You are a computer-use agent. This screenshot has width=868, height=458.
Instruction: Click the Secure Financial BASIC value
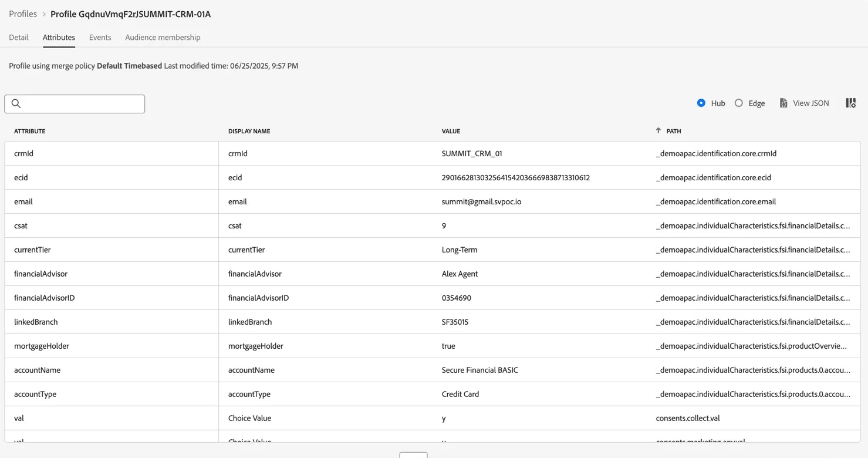[479, 370]
